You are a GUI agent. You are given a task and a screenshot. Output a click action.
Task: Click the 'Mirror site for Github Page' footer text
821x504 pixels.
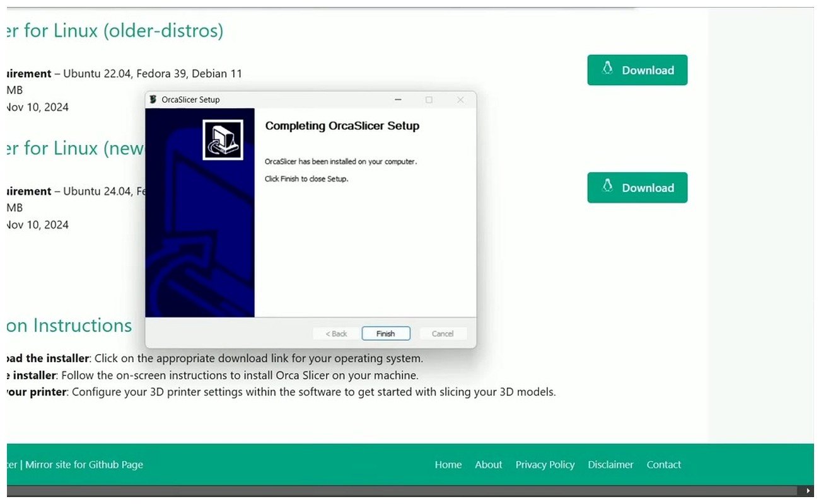(84, 464)
